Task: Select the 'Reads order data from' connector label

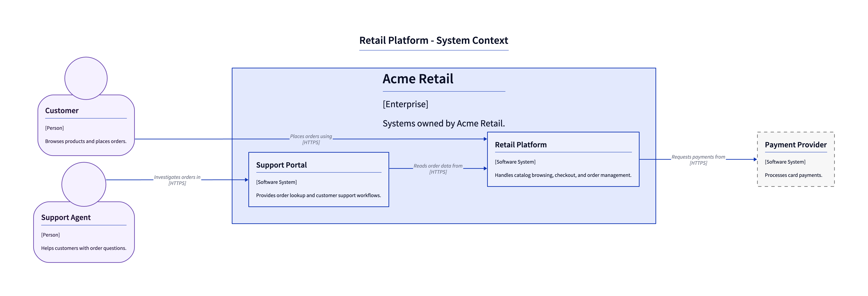Action: point(438,166)
